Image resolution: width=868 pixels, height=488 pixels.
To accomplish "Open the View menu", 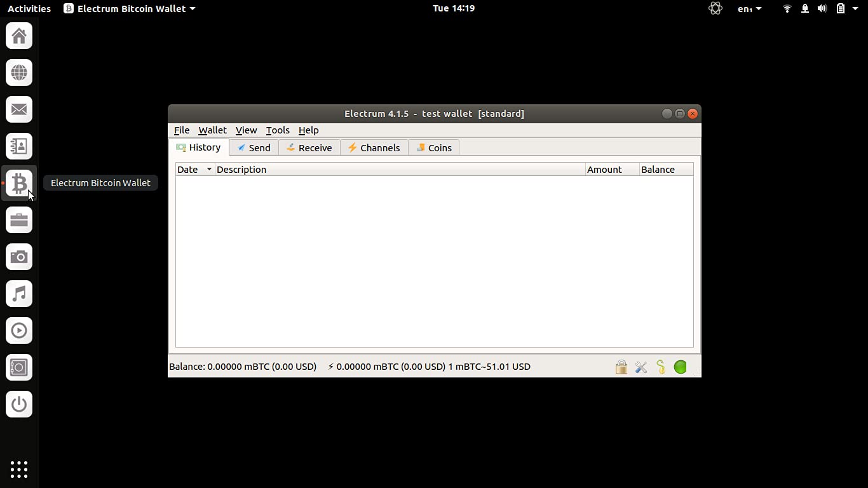I will [246, 130].
